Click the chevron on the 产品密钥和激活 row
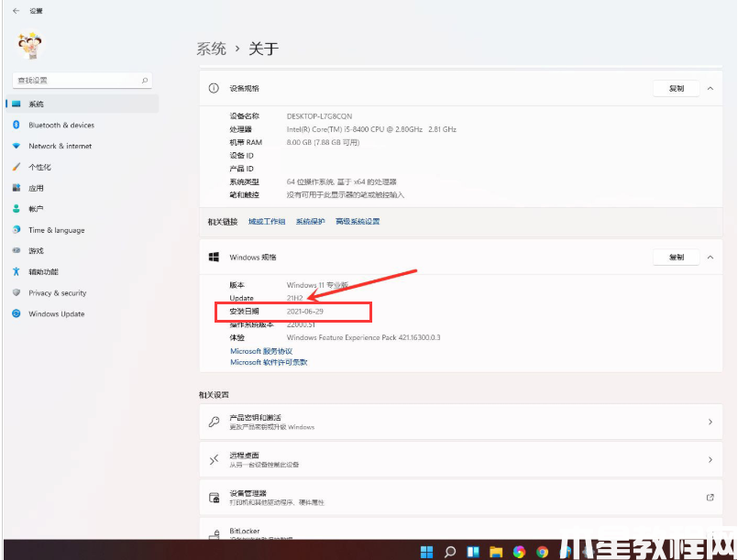The height and width of the screenshot is (560, 738). [710, 422]
